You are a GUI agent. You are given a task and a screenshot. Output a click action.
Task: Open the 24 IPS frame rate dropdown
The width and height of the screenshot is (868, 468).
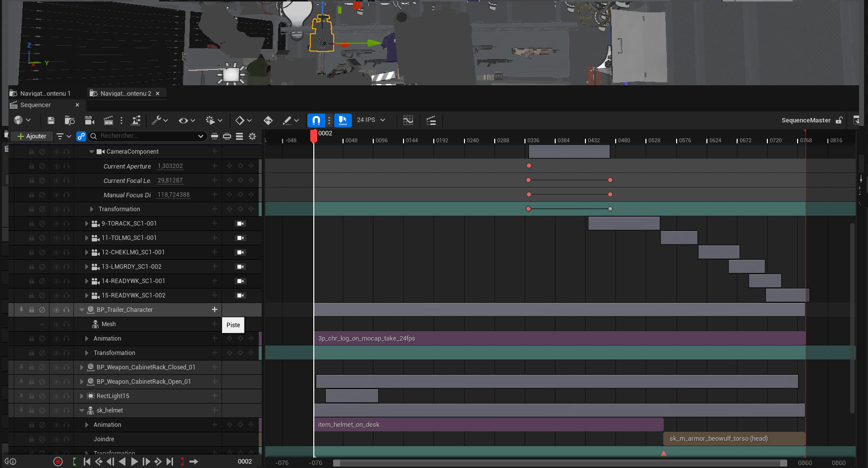[371, 120]
